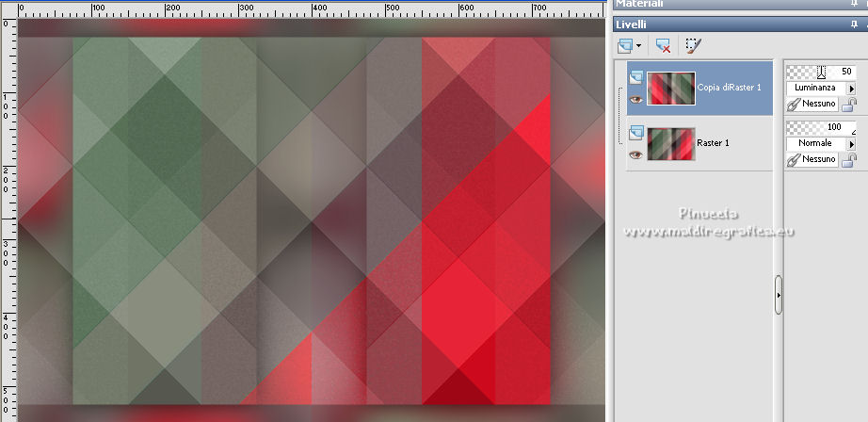This screenshot has height=422, width=868.
Task: Pin the Livelli panel
Action: [854, 24]
